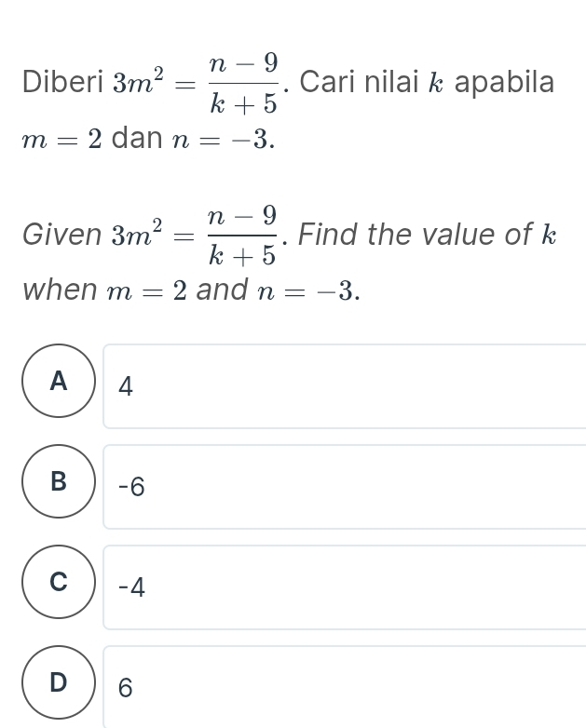This screenshot has height=728, width=586.
Task: Click the line "when m = 2 and n = −3"
Action: [191, 290]
